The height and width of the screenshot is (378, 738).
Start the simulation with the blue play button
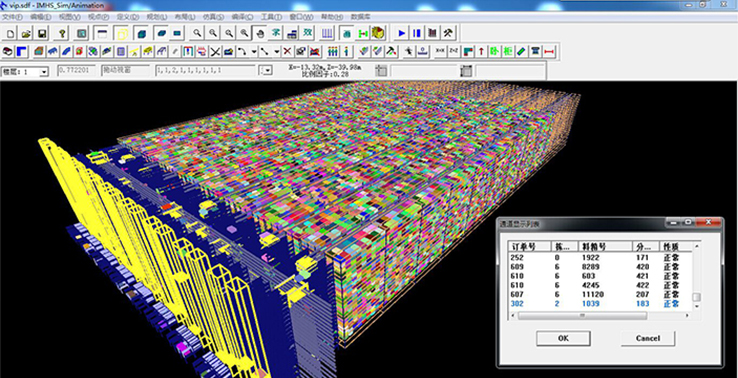(x=401, y=33)
